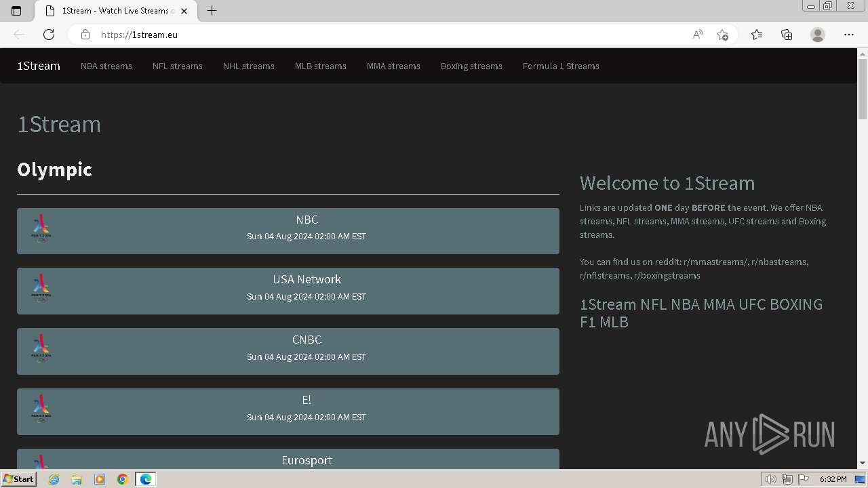Open the Formula 1 Streams link
The image size is (868, 488).
561,66
